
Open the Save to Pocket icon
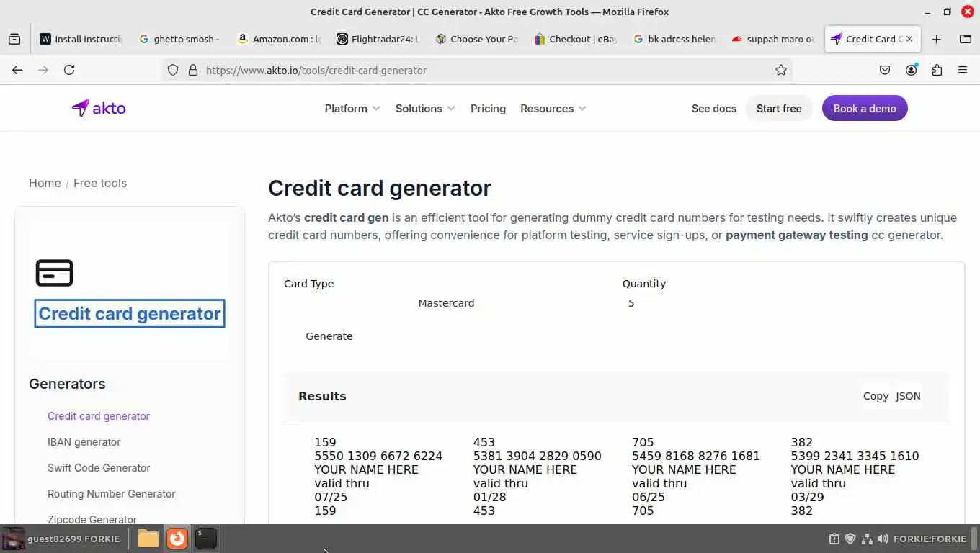885,70
